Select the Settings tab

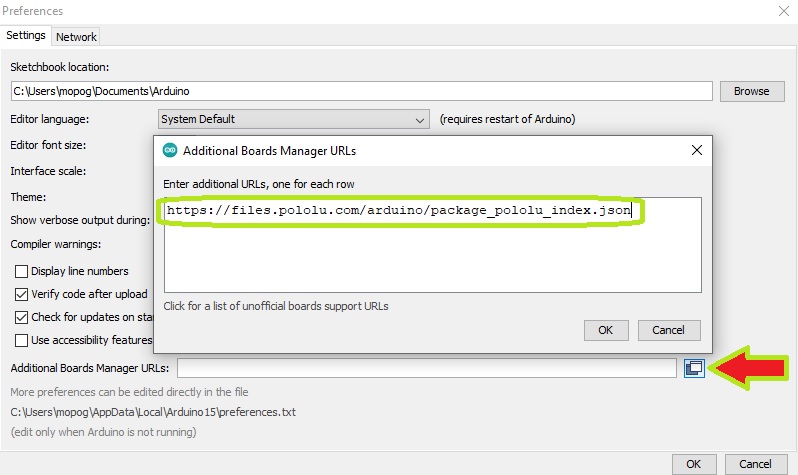[x=26, y=36]
